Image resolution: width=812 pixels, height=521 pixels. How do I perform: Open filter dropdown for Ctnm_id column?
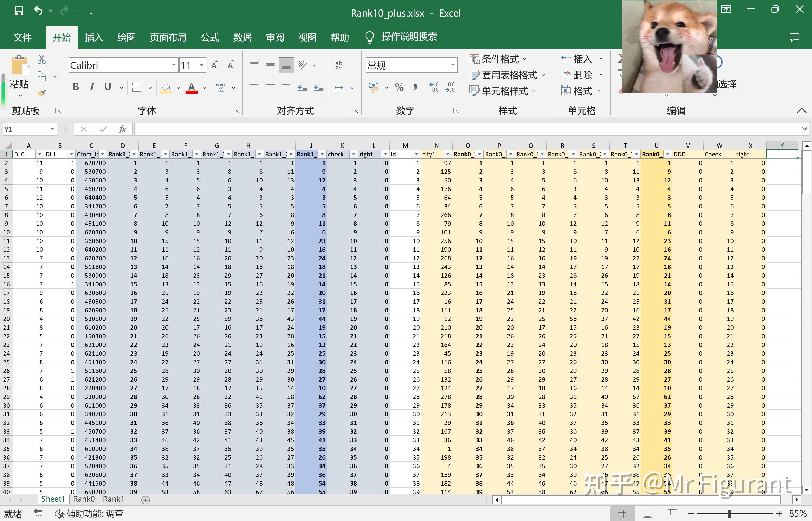pyautogui.click(x=103, y=154)
